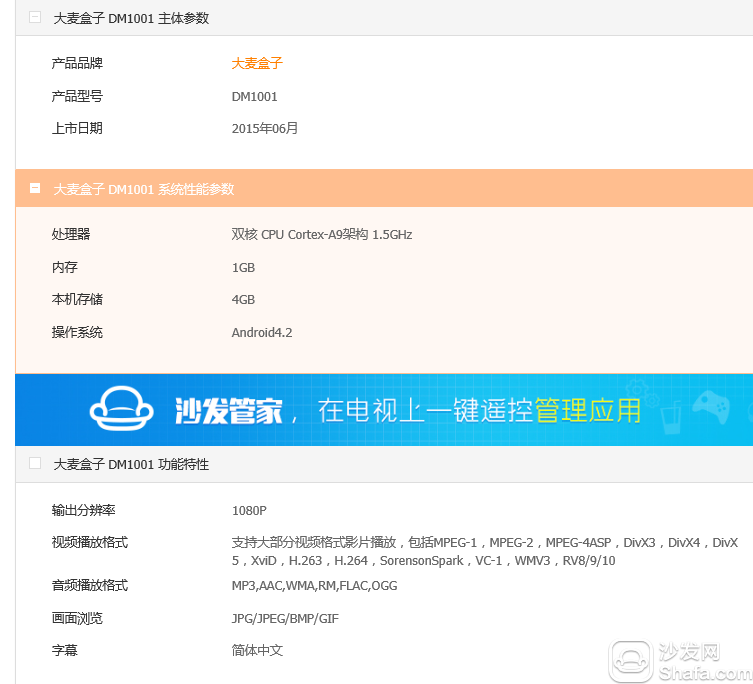Screen dimensions: 753x684
Task: Select the 画面浏览 label
Action: pos(77,618)
